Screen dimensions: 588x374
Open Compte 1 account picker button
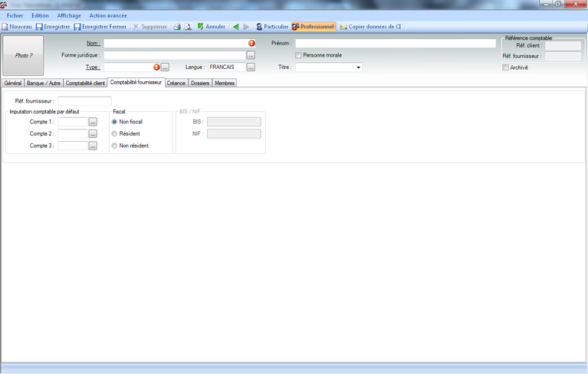(x=93, y=122)
